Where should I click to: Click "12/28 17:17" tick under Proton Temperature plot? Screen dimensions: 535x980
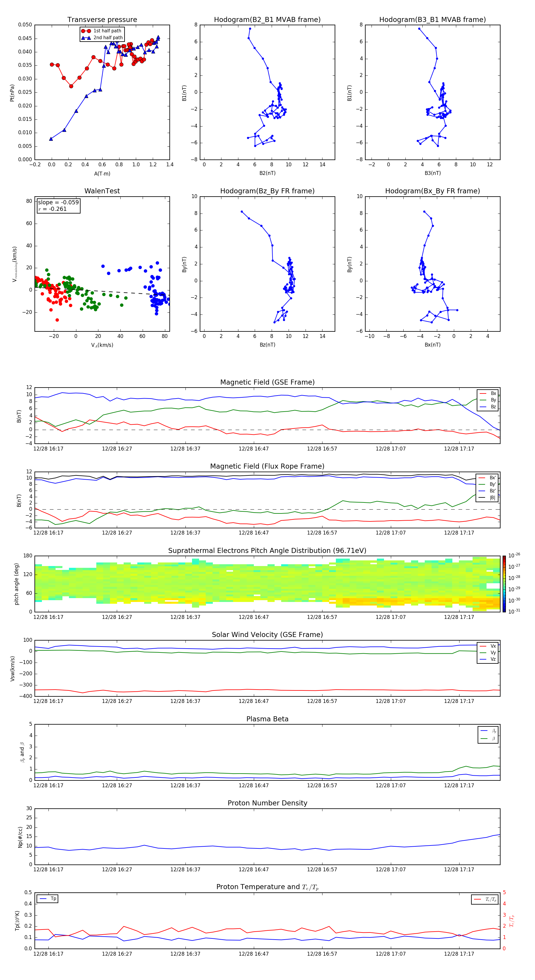459,954
